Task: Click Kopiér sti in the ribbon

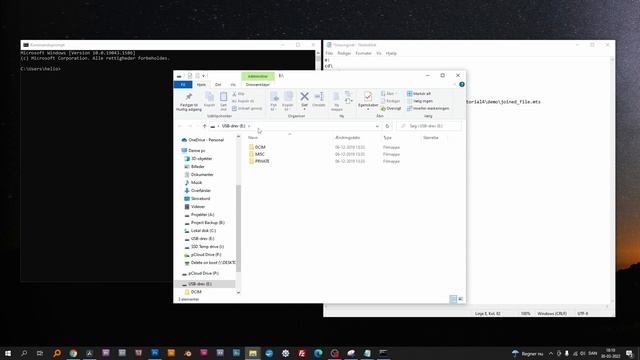Action: point(243,101)
